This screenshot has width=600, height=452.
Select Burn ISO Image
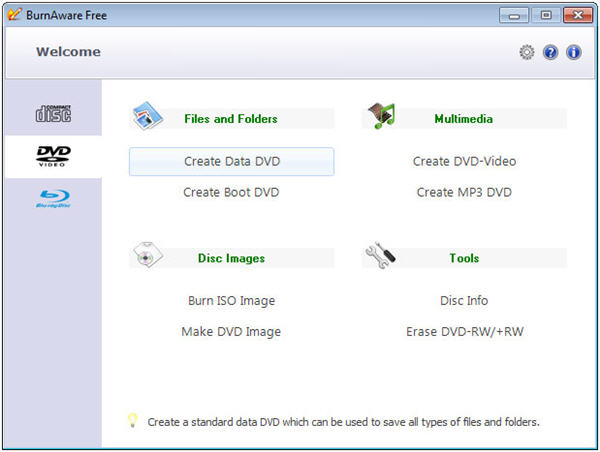[231, 300]
